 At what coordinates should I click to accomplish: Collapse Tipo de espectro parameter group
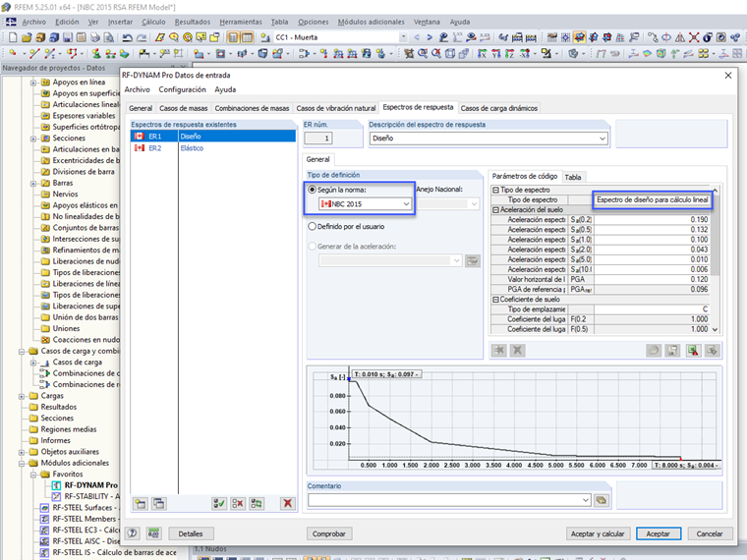[x=495, y=190]
